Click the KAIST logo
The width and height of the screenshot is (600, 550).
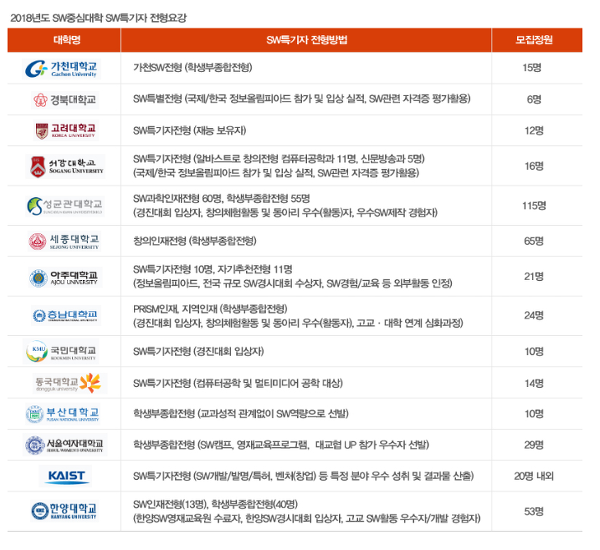[65, 476]
